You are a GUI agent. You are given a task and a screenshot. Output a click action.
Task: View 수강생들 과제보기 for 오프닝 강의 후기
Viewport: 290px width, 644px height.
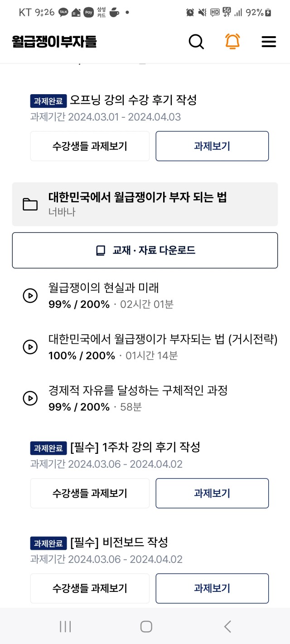pyautogui.click(x=90, y=146)
